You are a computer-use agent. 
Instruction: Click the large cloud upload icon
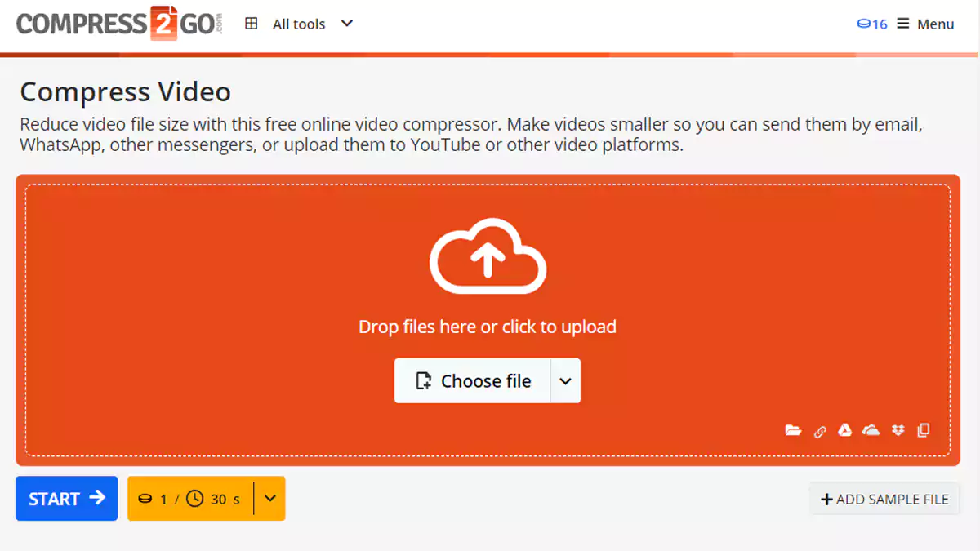point(488,256)
